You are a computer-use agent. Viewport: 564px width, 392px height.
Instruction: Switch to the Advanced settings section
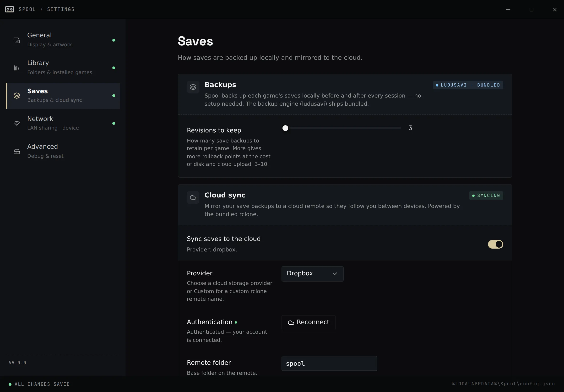tap(63, 151)
